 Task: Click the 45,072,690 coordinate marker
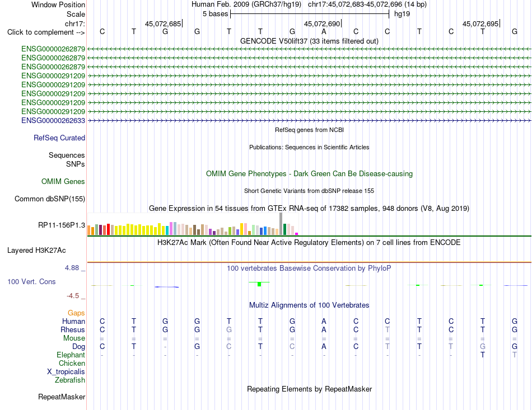click(x=323, y=23)
